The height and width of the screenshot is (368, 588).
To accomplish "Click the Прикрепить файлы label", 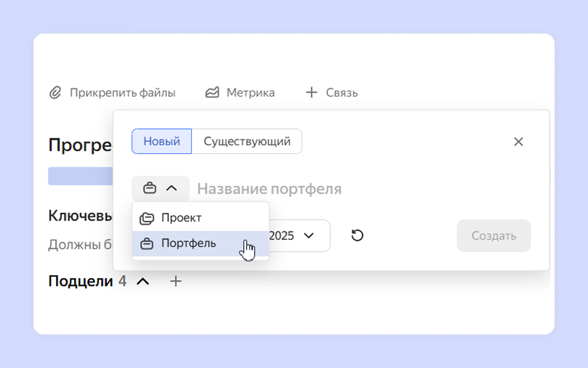I will tap(122, 93).
